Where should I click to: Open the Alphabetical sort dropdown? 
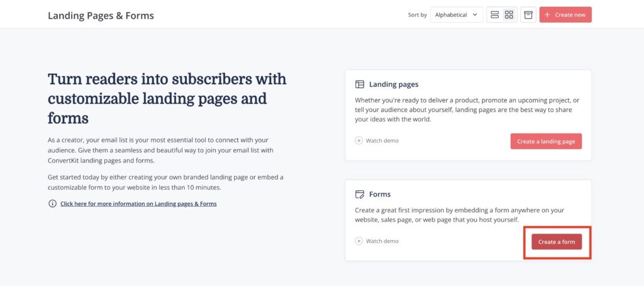click(457, 15)
